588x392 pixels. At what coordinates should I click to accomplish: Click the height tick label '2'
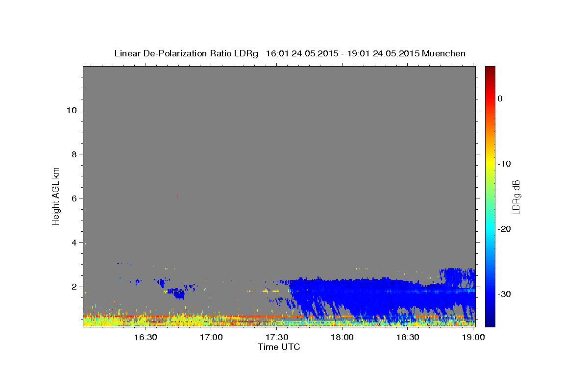[73, 287]
